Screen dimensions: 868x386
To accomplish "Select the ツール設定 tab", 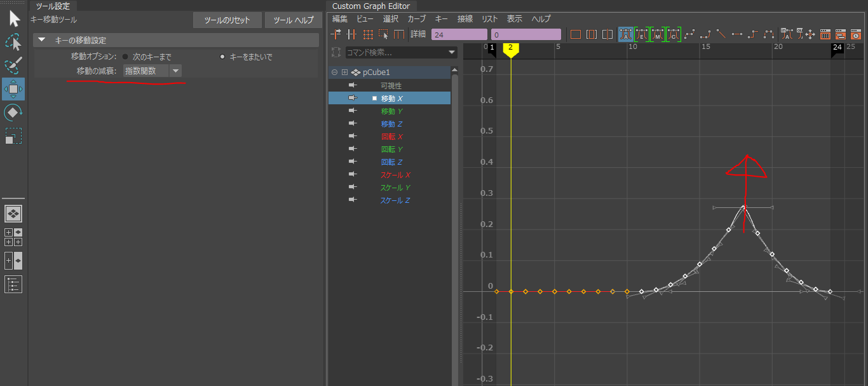I will (x=53, y=6).
